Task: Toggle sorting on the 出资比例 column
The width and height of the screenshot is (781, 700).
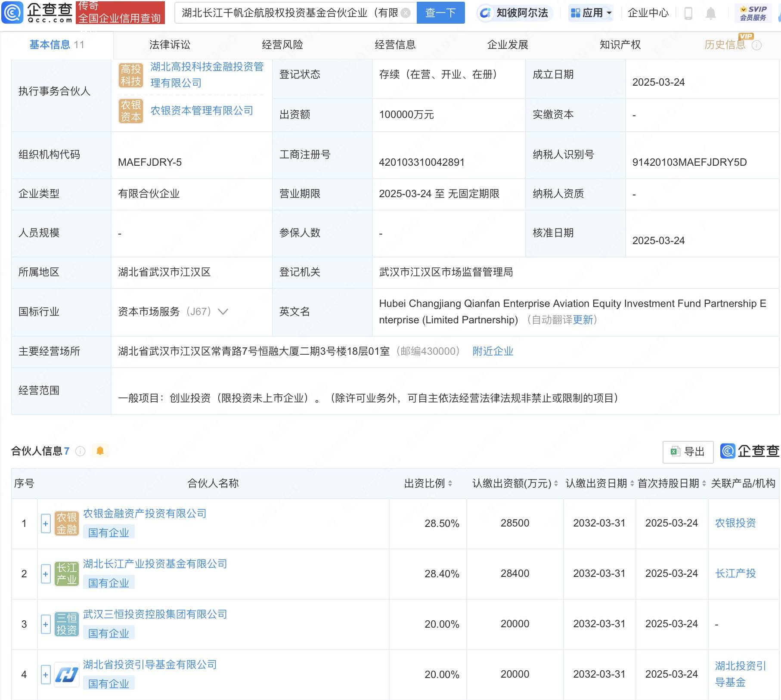Action: point(450,483)
